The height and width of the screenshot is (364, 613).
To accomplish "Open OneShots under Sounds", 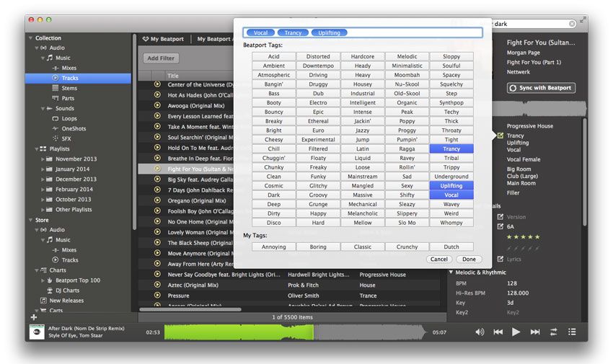I will pyautogui.click(x=74, y=128).
